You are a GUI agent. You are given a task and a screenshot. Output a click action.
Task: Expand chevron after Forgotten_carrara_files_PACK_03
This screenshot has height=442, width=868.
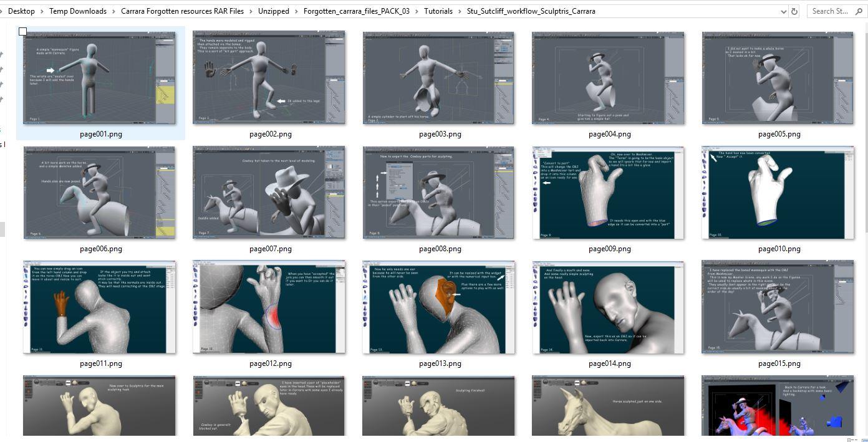click(417, 11)
